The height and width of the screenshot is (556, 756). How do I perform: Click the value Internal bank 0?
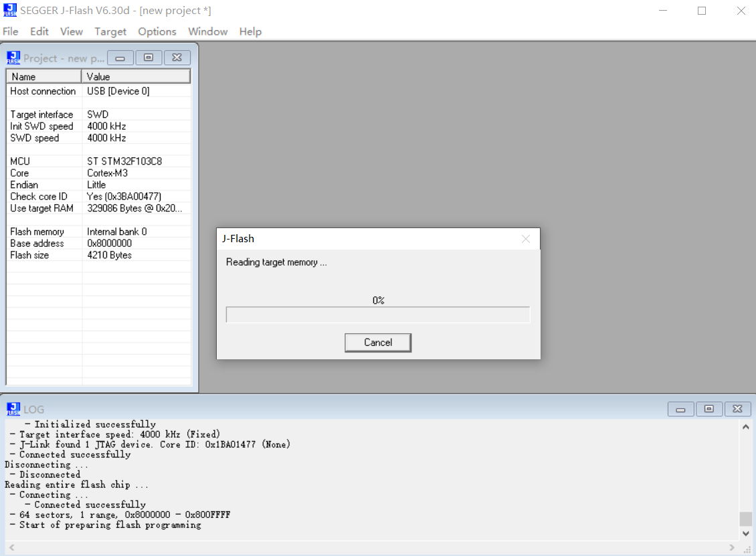click(x=116, y=231)
